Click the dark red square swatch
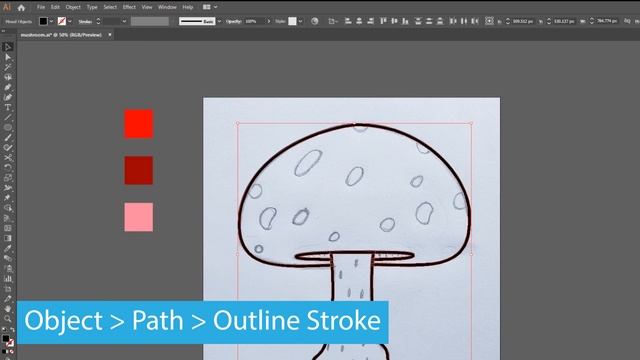Viewport: 640px width, 360px height. point(139,170)
